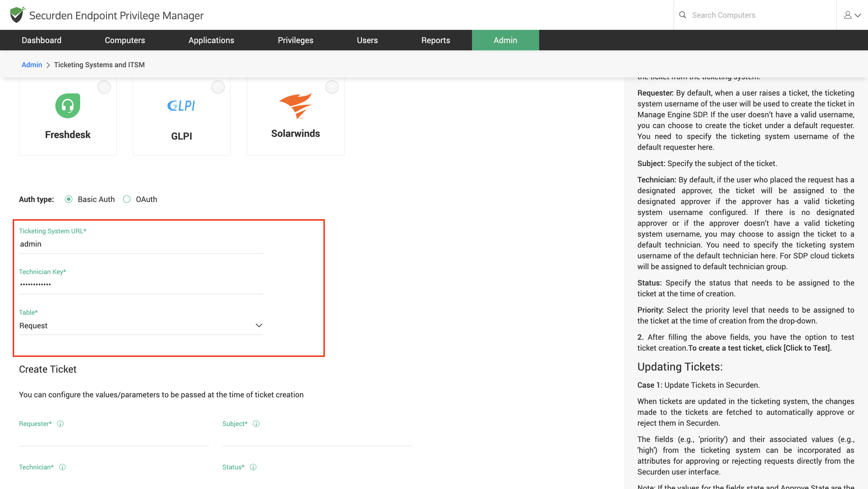Open the Privileges tab
Viewport: 868px width, 489px height.
click(x=295, y=40)
